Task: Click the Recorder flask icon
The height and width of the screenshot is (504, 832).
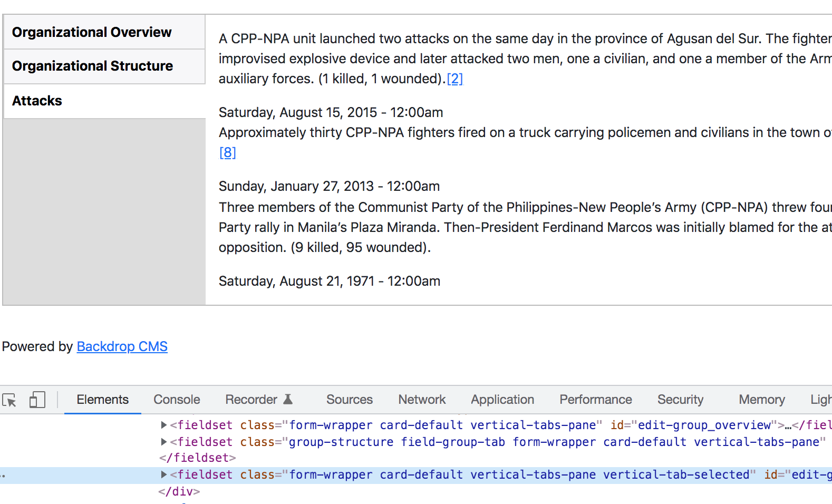Action: [288, 399]
